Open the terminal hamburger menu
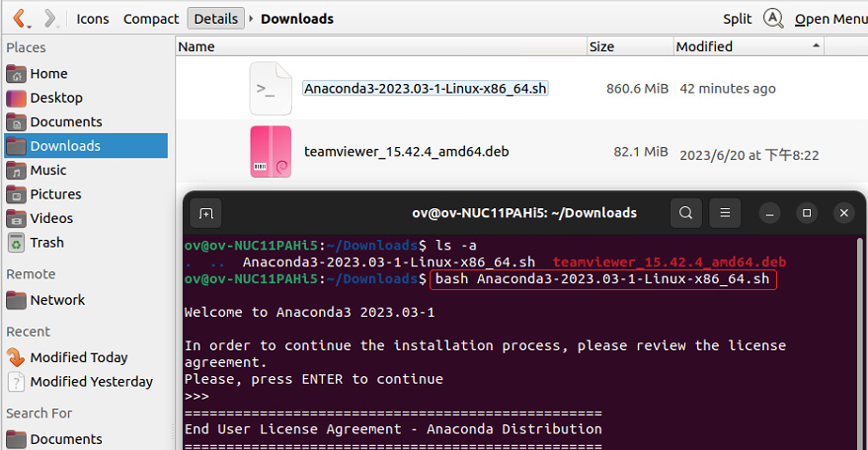The width and height of the screenshot is (868, 450). (x=725, y=213)
